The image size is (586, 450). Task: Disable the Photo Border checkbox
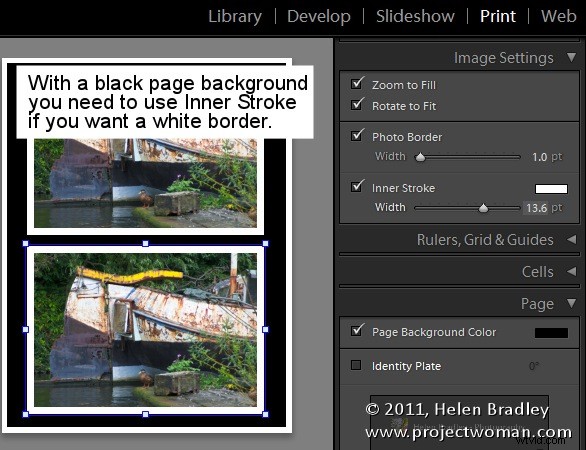click(357, 135)
